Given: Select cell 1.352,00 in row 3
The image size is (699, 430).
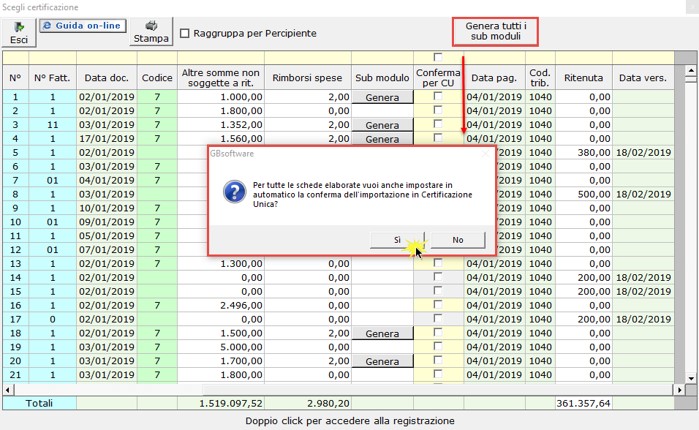Looking at the screenshot, I should coord(221,124).
